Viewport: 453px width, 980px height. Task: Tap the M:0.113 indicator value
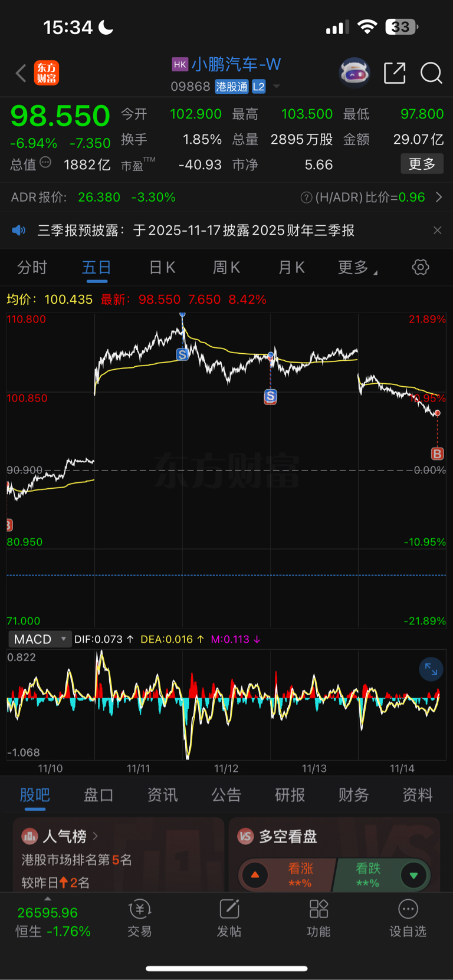tap(236, 639)
